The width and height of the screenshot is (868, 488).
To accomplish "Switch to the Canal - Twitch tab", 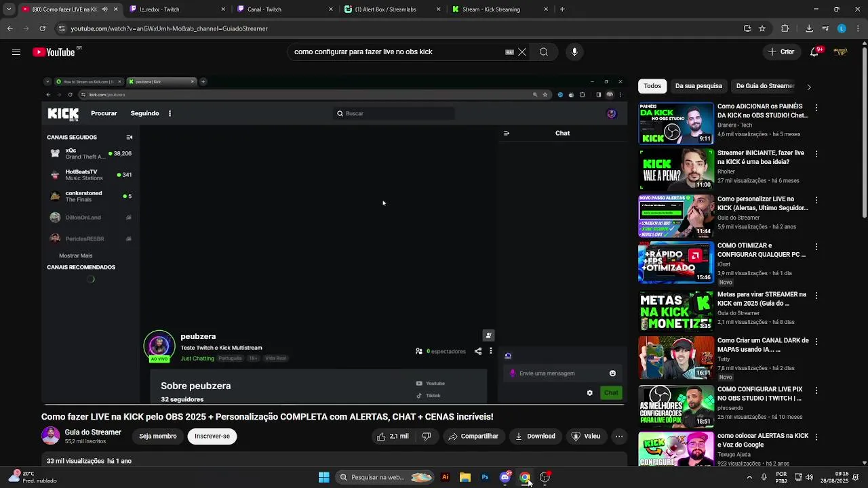I will click(x=285, y=9).
